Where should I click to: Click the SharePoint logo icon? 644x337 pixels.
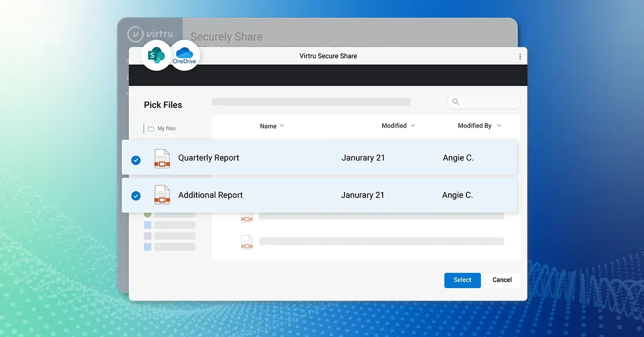click(156, 55)
